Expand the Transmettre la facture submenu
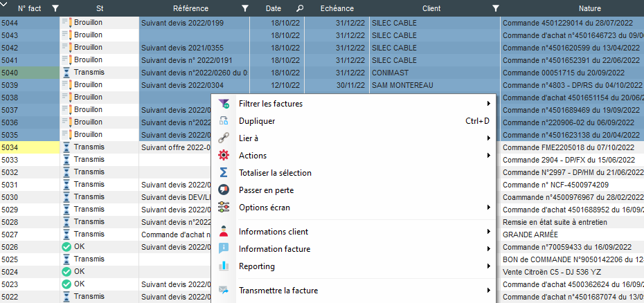 tap(488, 291)
